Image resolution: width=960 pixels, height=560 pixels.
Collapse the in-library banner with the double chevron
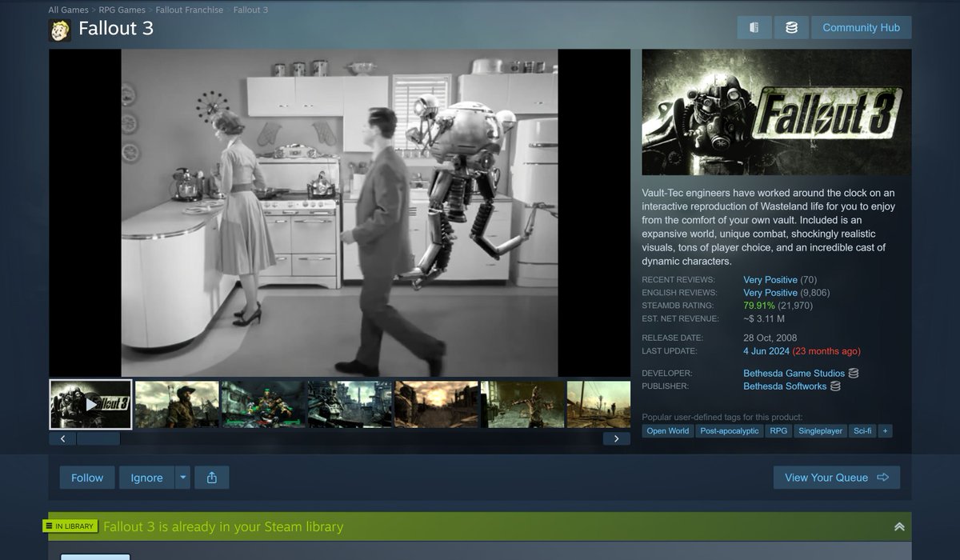[899, 526]
